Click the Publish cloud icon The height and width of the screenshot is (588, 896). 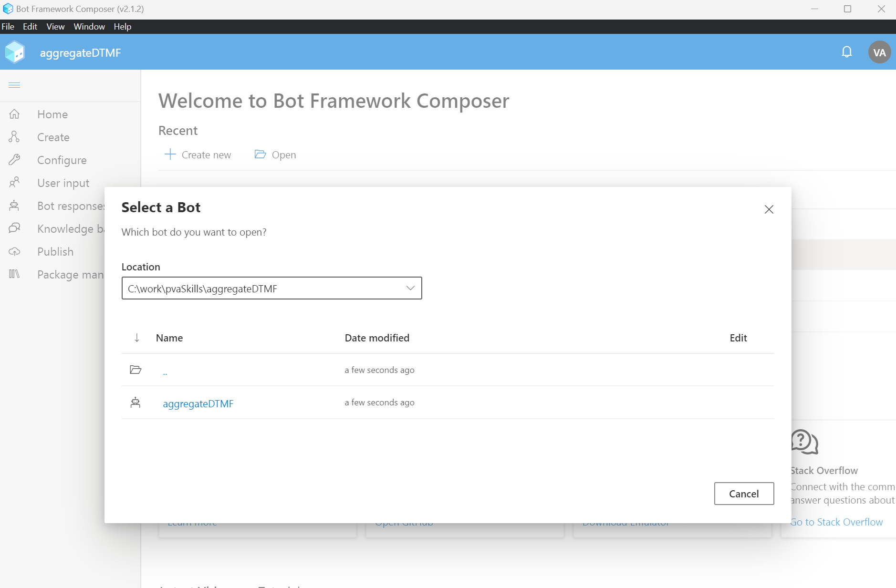click(x=14, y=252)
